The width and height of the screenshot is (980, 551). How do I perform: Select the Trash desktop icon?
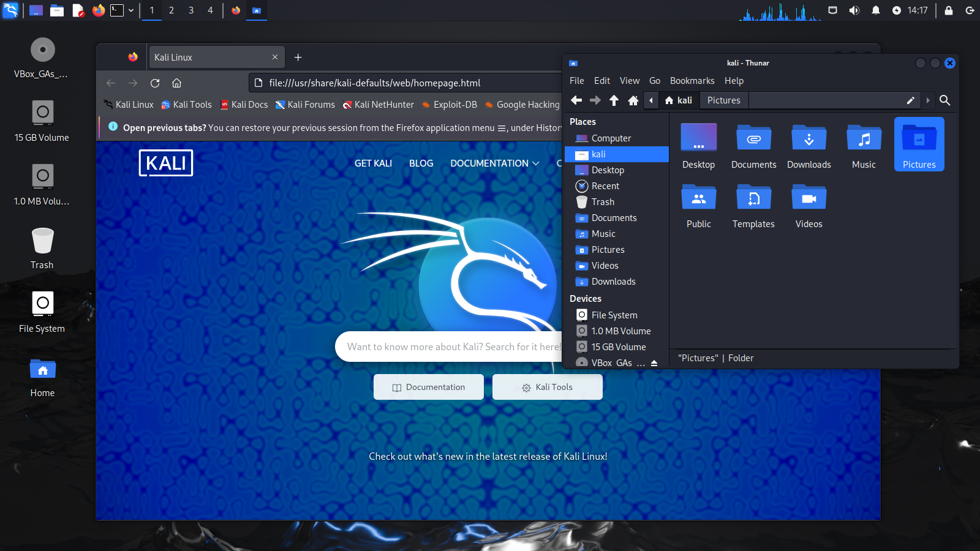[42, 249]
